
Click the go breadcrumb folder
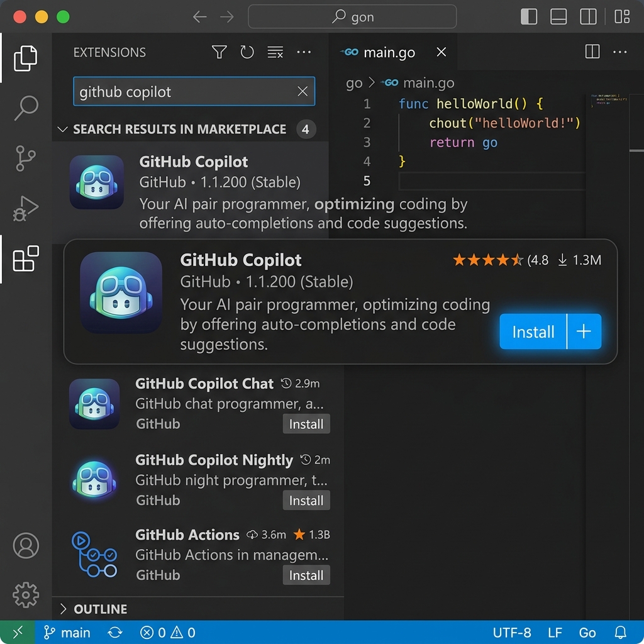pos(354,83)
